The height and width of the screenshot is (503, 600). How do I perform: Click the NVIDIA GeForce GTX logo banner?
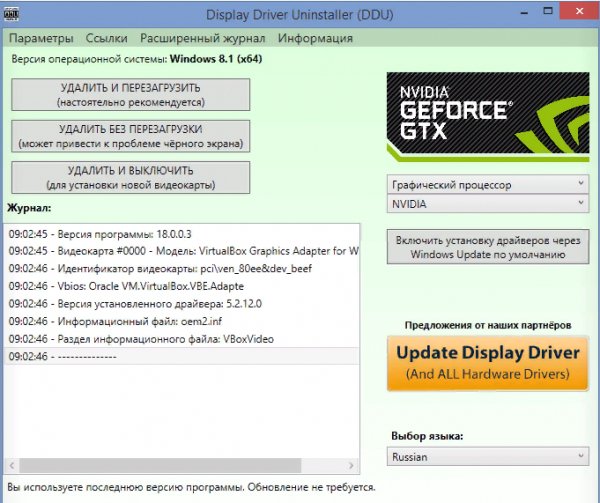pyautogui.click(x=488, y=117)
